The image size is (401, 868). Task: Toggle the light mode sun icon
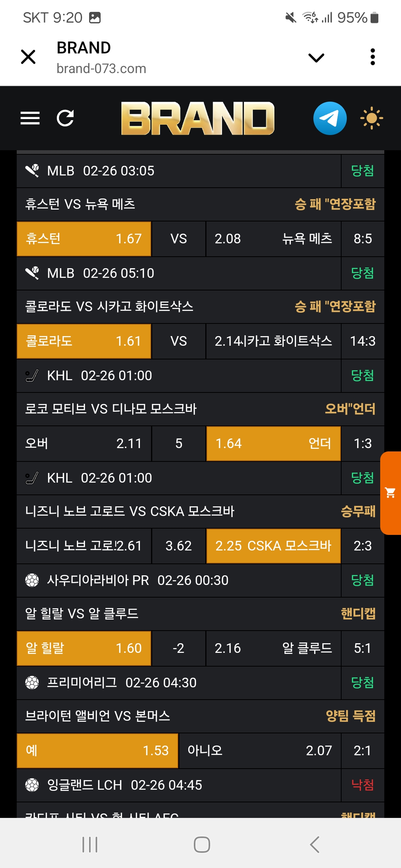pyautogui.click(x=371, y=118)
